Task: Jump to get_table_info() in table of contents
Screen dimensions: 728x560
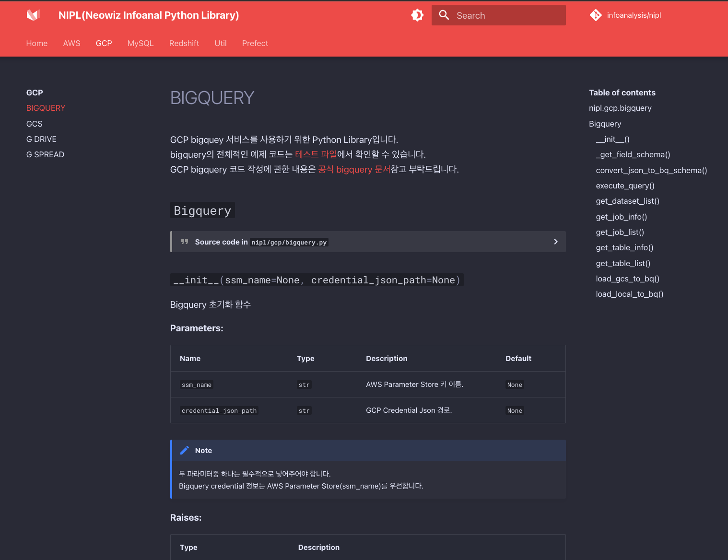Action: click(x=625, y=247)
